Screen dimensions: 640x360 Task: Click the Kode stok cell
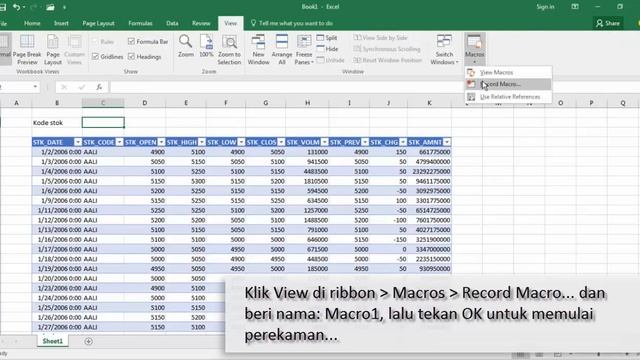(57, 122)
